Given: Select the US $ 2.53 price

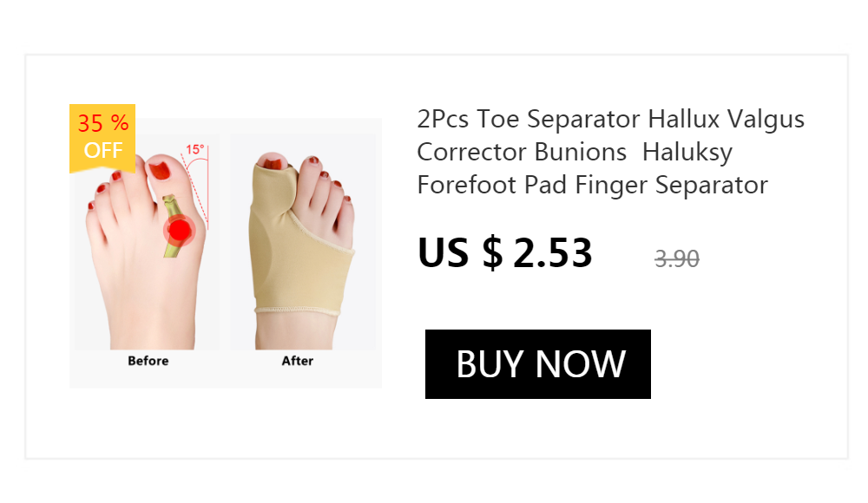Looking at the screenshot, I should tap(505, 253).
